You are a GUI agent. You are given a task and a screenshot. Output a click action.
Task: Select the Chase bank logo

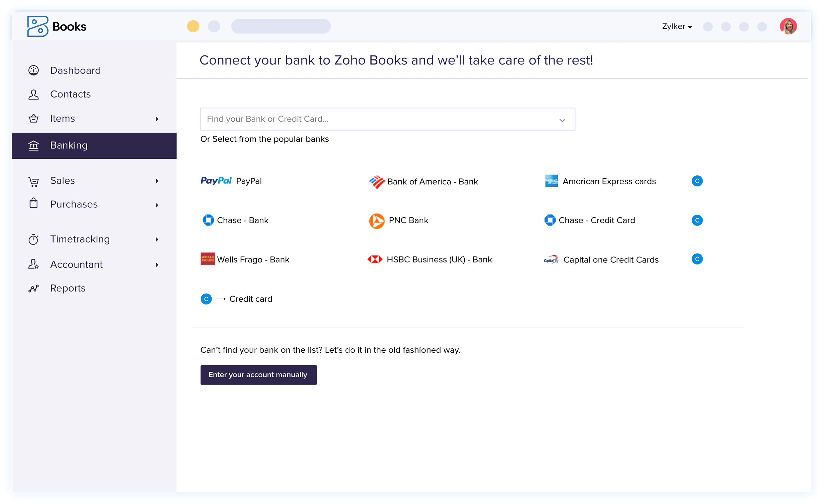click(x=208, y=220)
